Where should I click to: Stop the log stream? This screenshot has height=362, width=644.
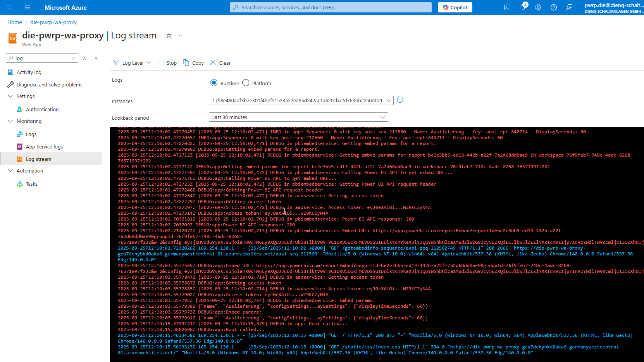[167, 63]
